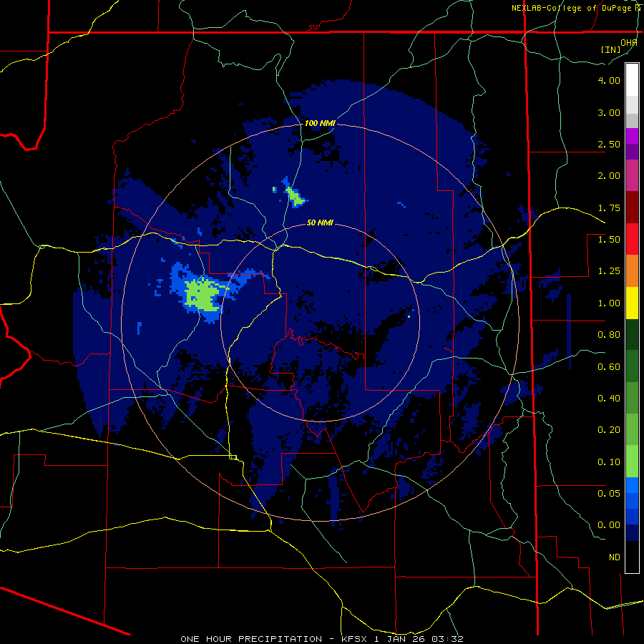Click the "[IN]" units label

(x=610, y=50)
